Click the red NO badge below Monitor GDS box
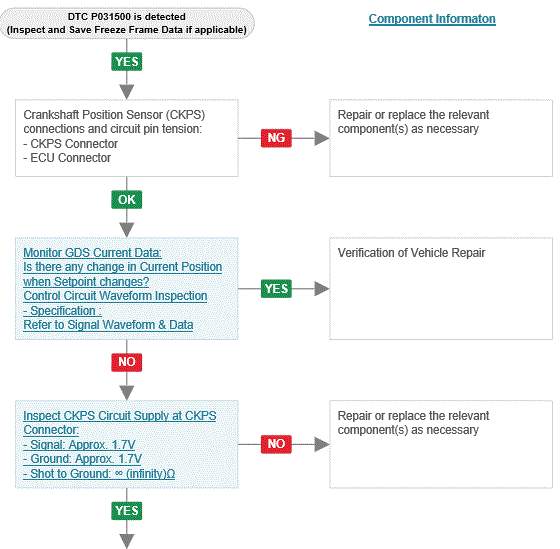Image resolution: width=560 pixels, height=549 pixels. [x=126, y=362]
